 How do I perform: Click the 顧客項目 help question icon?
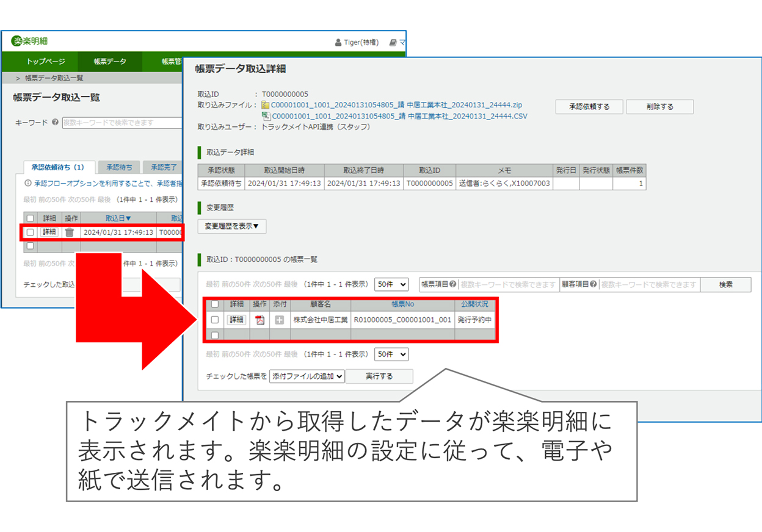[593, 284]
